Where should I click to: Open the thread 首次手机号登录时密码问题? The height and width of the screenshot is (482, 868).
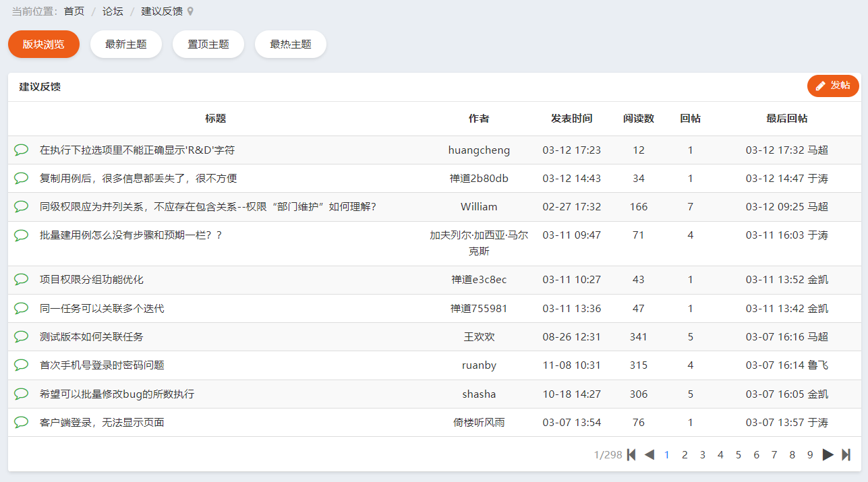[x=102, y=365]
